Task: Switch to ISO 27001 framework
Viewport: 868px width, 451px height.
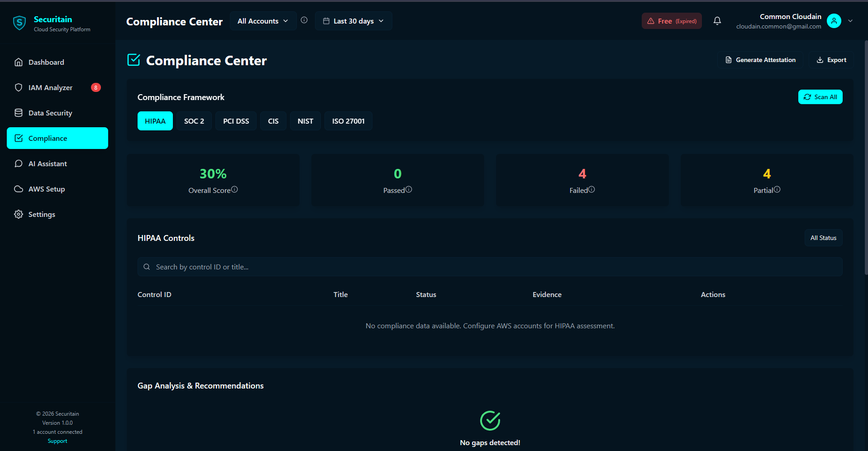Action: (x=348, y=121)
